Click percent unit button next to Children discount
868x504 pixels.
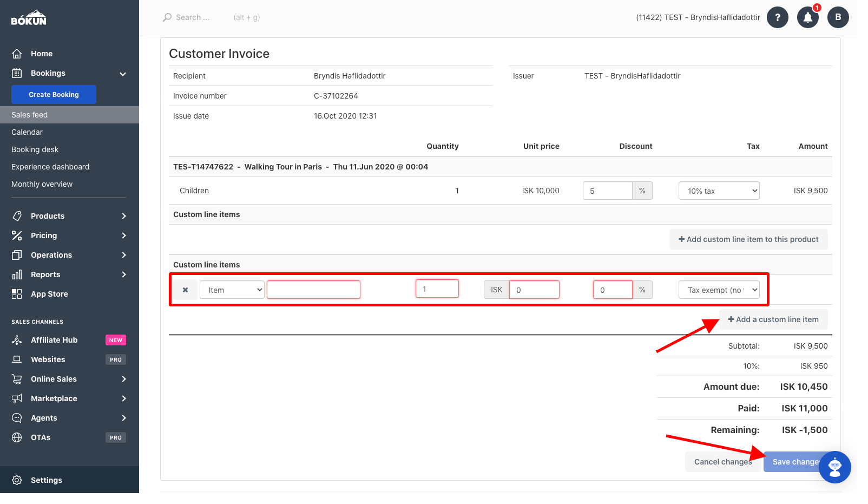point(642,191)
